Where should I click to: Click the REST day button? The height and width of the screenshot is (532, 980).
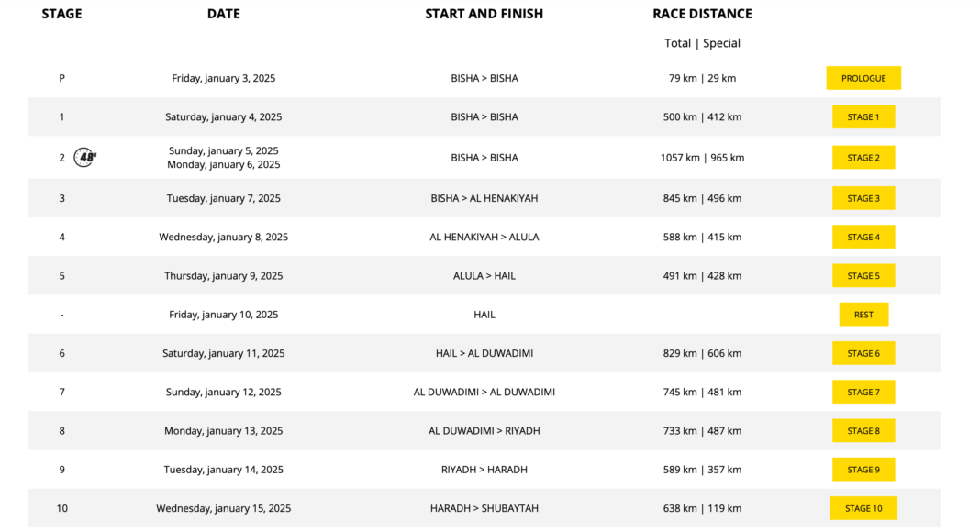(x=863, y=315)
